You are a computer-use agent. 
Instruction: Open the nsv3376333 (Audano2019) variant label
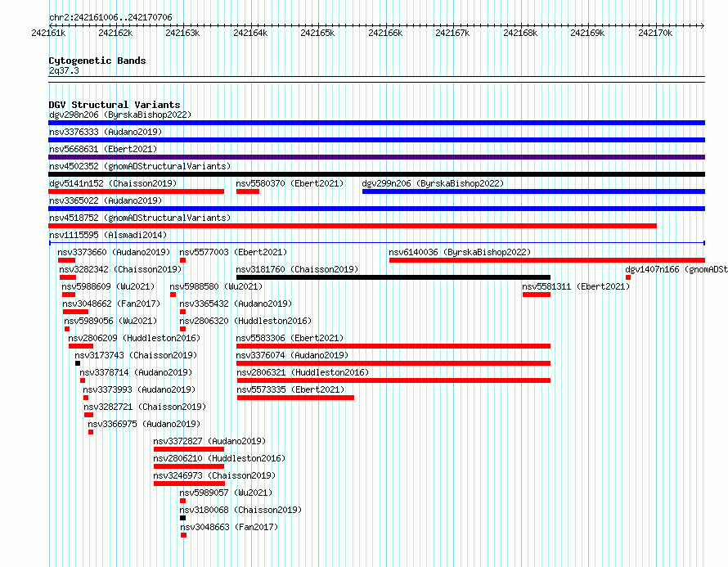pyautogui.click(x=106, y=132)
